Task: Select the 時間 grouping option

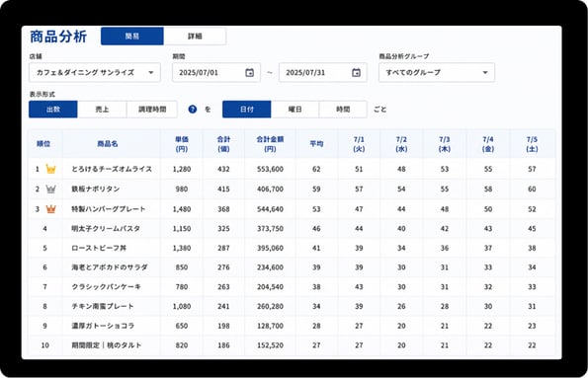Action: [343, 109]
